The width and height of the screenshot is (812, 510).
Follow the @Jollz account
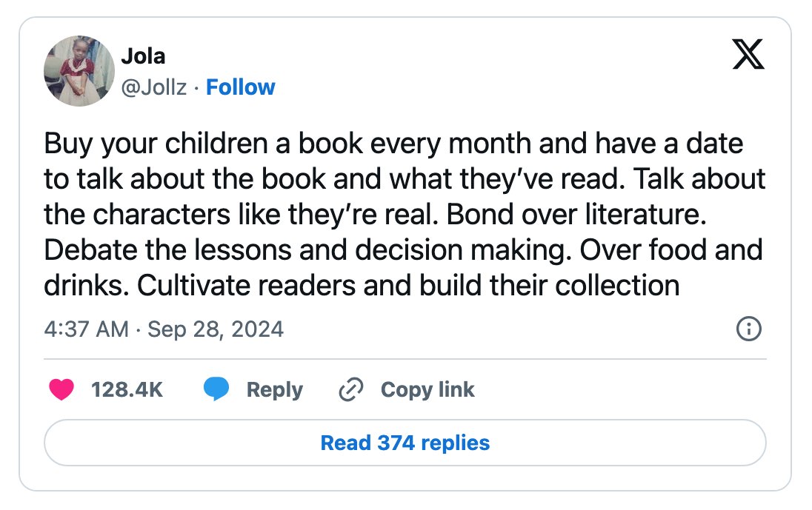(x=241, y=87)
